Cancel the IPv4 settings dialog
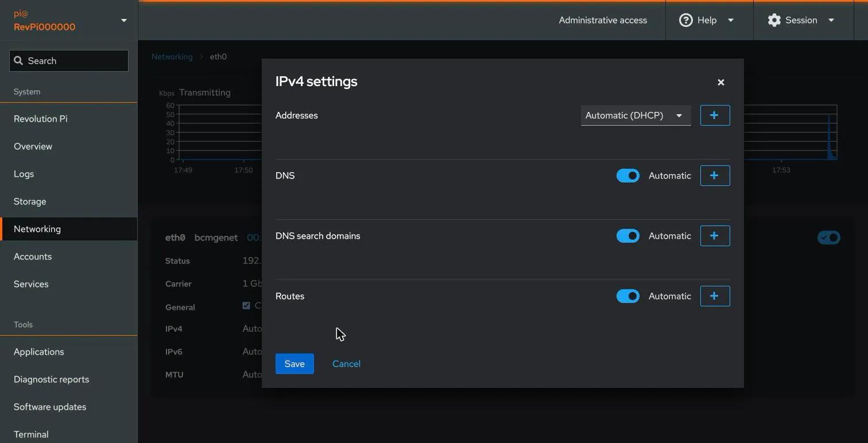 (346, 364)
